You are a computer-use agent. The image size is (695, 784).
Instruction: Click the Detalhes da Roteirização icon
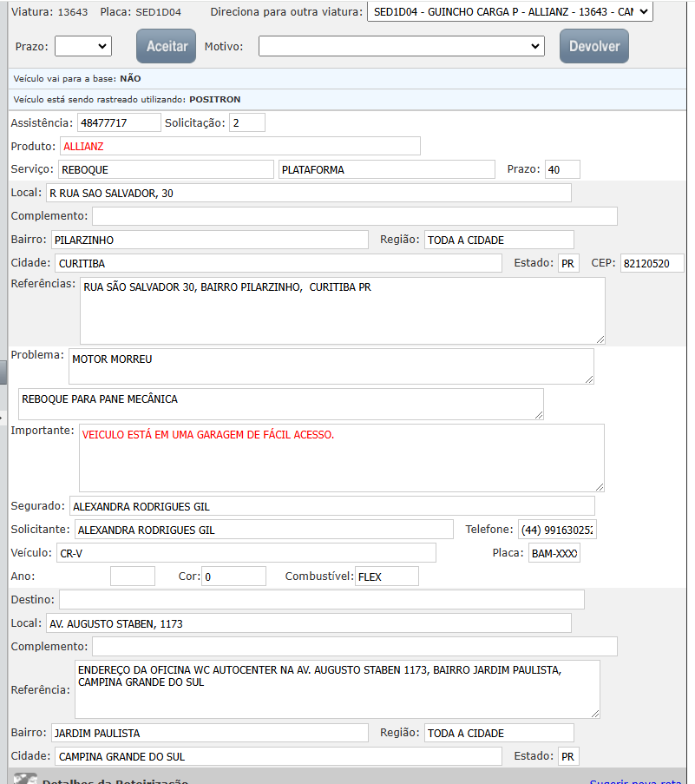pos(25,779)
